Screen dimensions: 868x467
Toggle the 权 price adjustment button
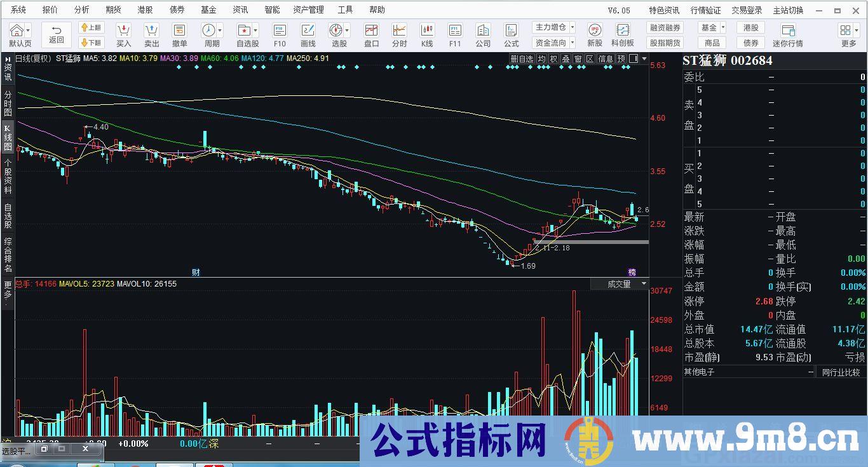[553, 58]
